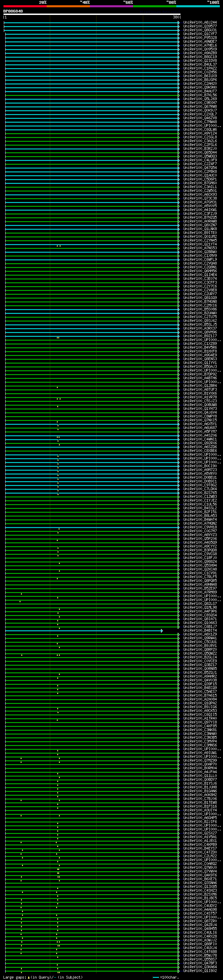Click the arrowhead ending the short B4BIT4 bar
Viewport: 223px width, 980px height.
click(162, 631)
